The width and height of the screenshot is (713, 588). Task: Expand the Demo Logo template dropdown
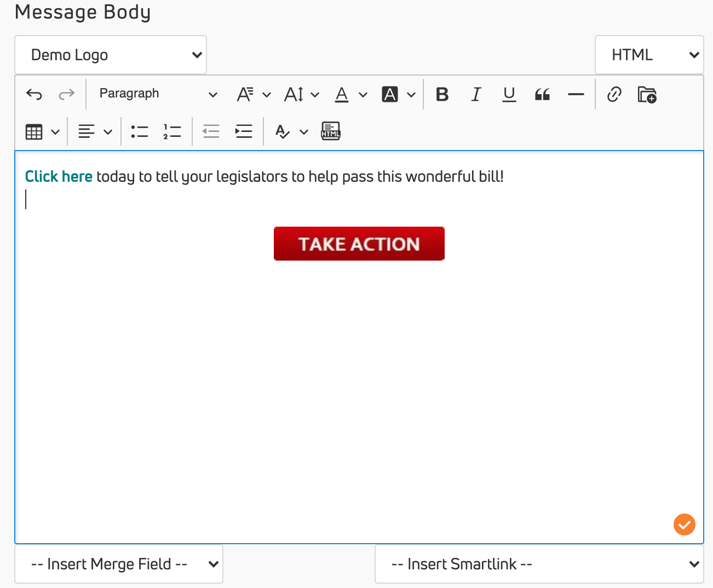click(111, 55)
